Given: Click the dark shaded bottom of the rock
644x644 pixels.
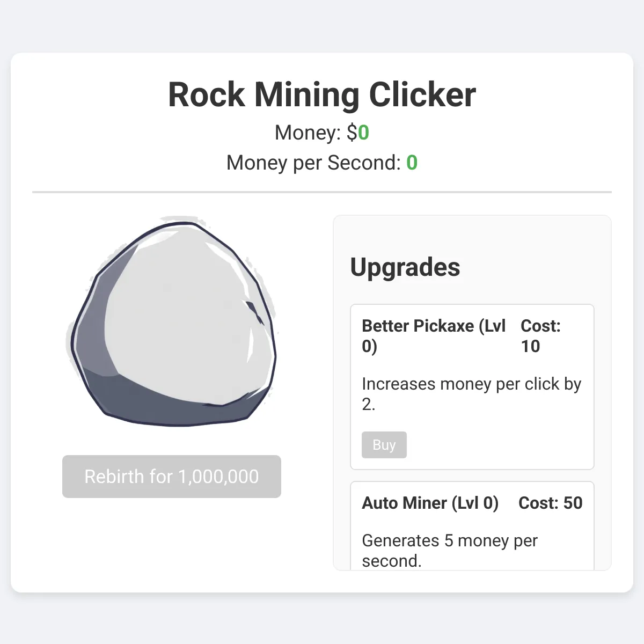Looking at the screenshot, I should click(x=172, y=405).
